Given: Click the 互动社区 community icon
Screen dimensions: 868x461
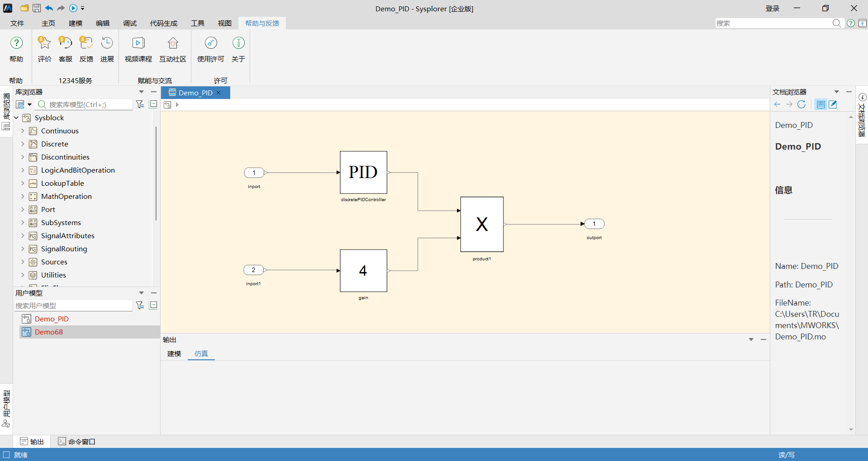Looking at the screenshot, I should [173, 43].
